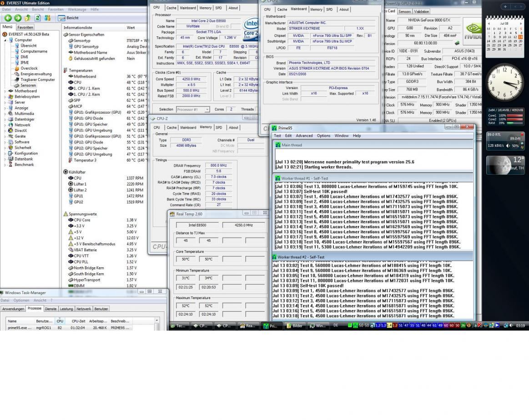Image resolution: width=529 pixels, height=420 pixels.
Task: Expand the Multimedia node in EVEREST tree
Action: [5, 114]
